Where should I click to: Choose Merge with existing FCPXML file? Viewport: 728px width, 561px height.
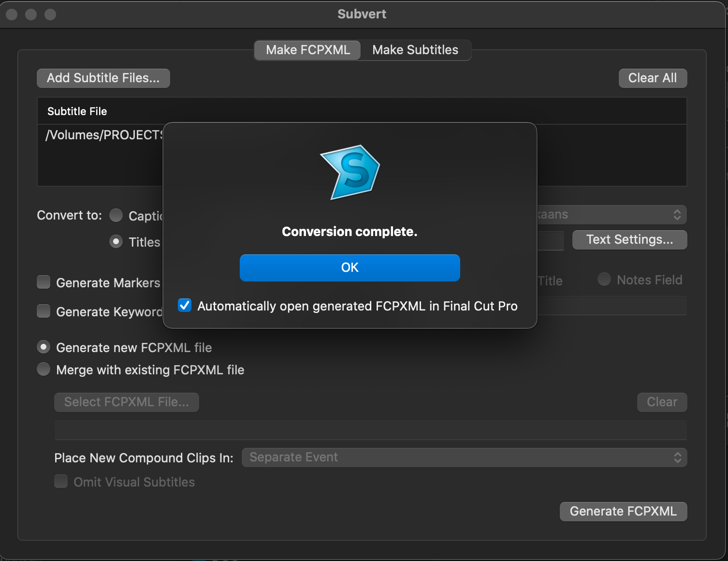pyautogui.click(x=44, y=369)
